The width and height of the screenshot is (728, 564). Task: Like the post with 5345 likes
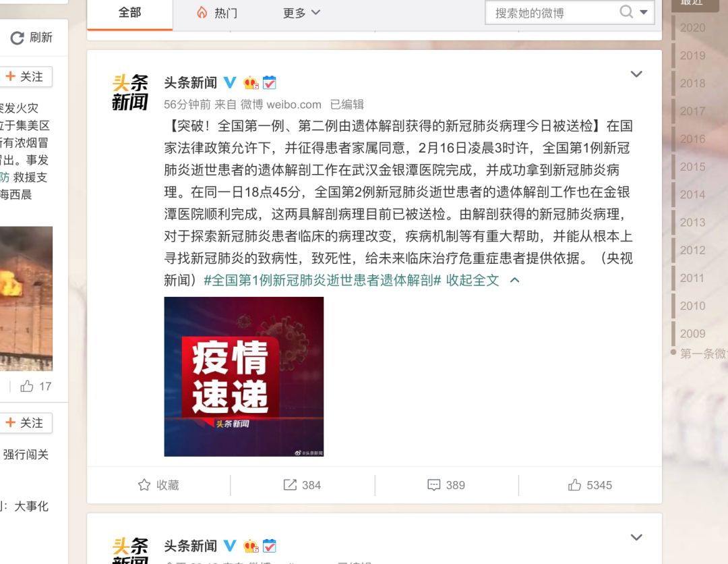[x=574, y=485]
